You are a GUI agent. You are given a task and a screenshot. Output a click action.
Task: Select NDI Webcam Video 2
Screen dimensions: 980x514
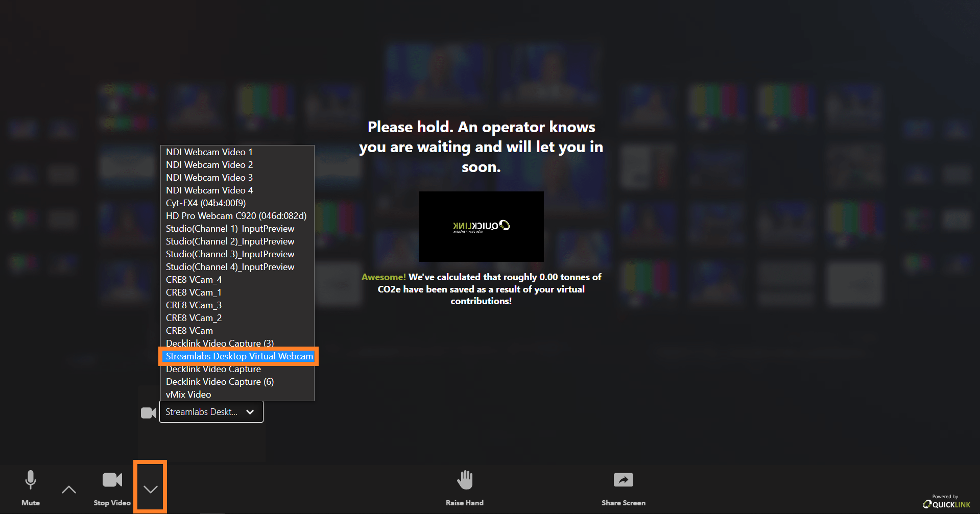(237, 165)
